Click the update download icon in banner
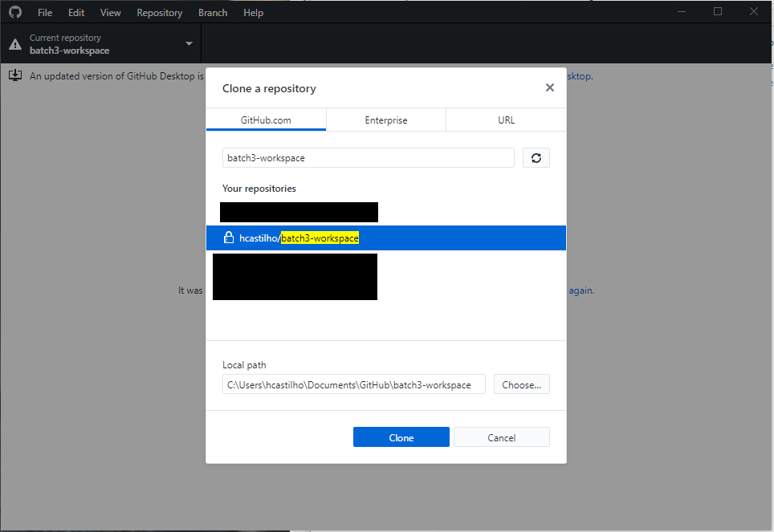The width and height of the screenshot is (774, 532). pyautogui.click(x=15, y=75)
